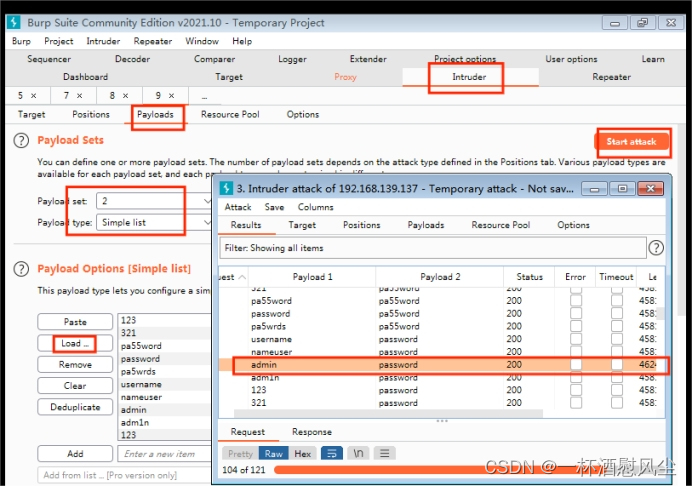Click the horizontal scrollbar under results table
Viewport: 692px width, 486px height.
(x=388, y=413)
